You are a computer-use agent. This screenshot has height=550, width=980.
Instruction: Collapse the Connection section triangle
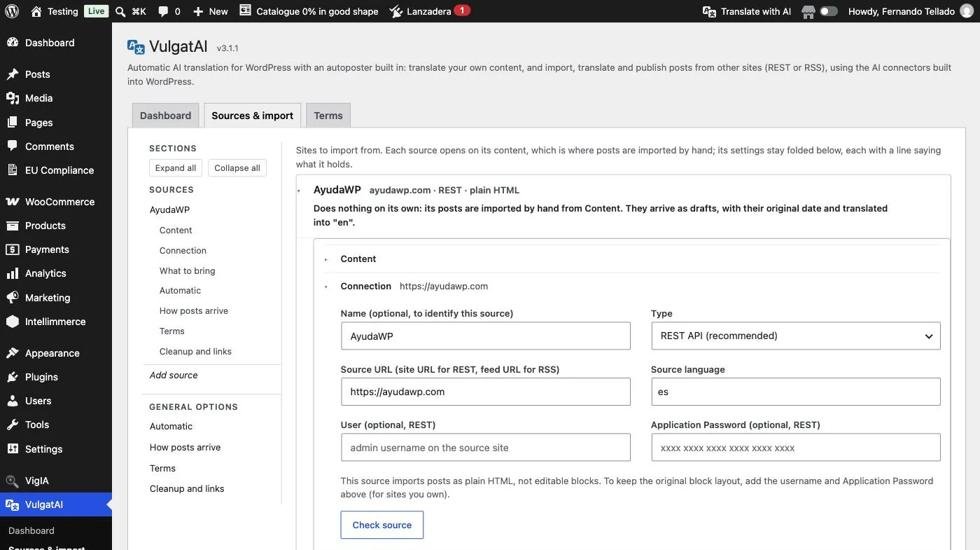(326, 287)
